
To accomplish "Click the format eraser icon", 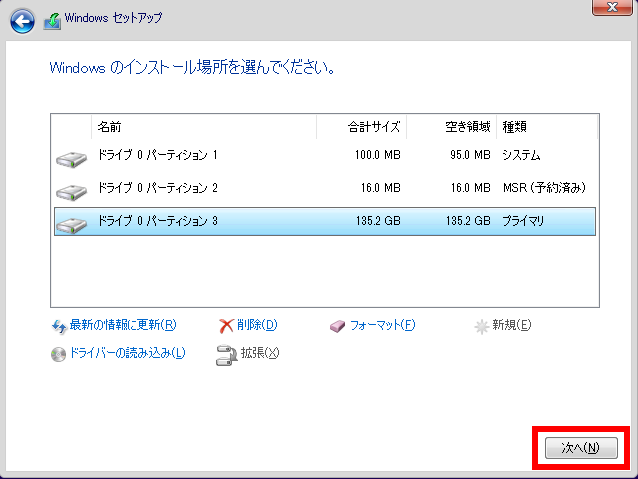I will (x=338, y=326).
